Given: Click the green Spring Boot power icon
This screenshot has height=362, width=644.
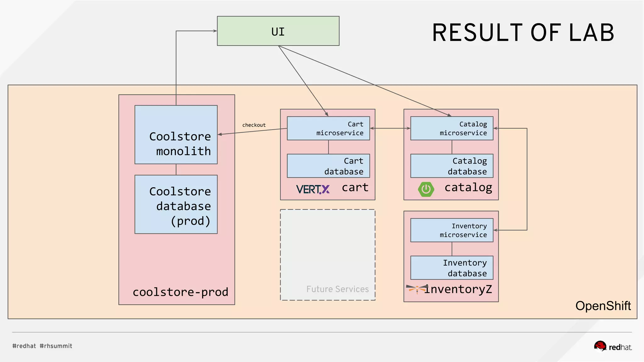Looking at the screenshot, I should coord(426,189).
